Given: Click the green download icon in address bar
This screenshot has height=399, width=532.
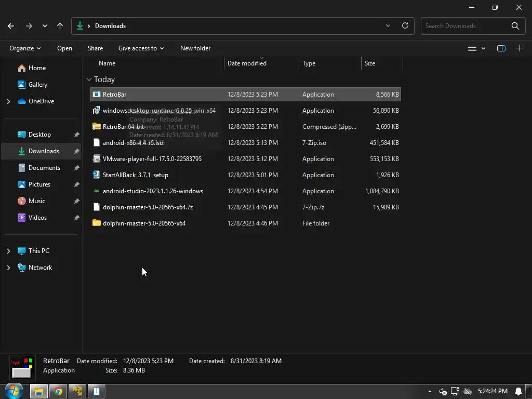Looking at the screenshot, I should point(79,26).
